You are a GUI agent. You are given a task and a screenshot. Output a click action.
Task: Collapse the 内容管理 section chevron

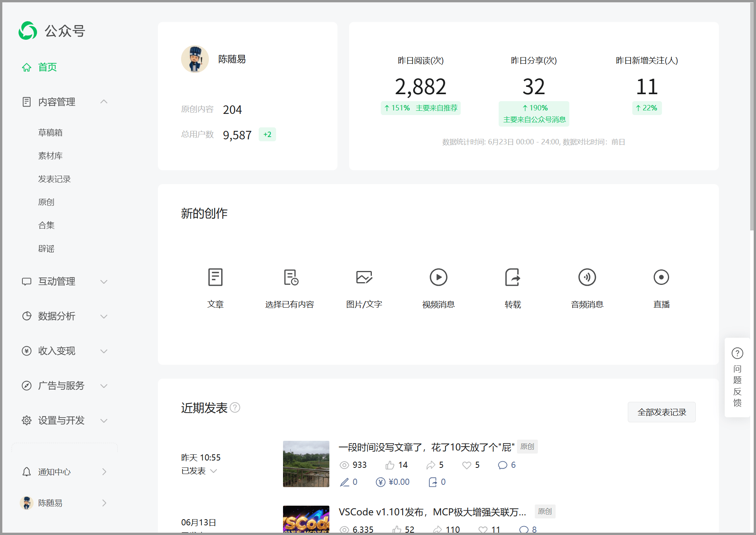tap(103, 102)
